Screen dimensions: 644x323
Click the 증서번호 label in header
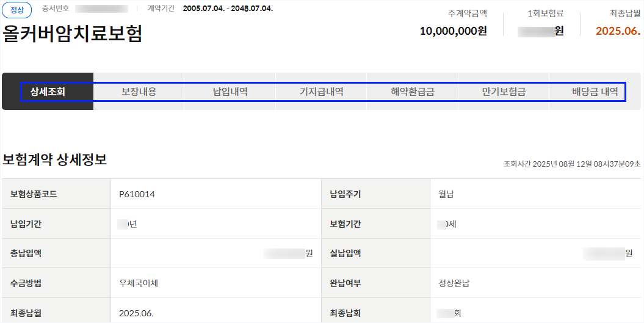tap(56, 8)
